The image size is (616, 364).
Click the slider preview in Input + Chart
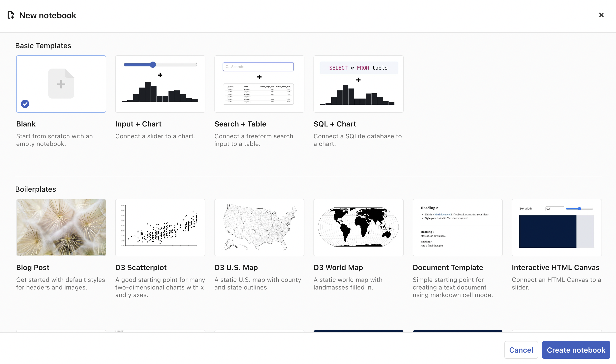(x=160, y=65)
